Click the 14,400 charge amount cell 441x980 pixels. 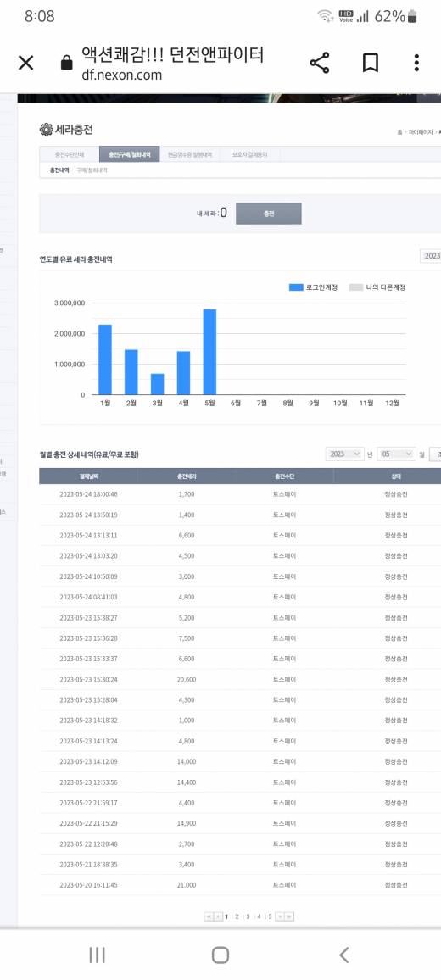click(x=187, y=782)
